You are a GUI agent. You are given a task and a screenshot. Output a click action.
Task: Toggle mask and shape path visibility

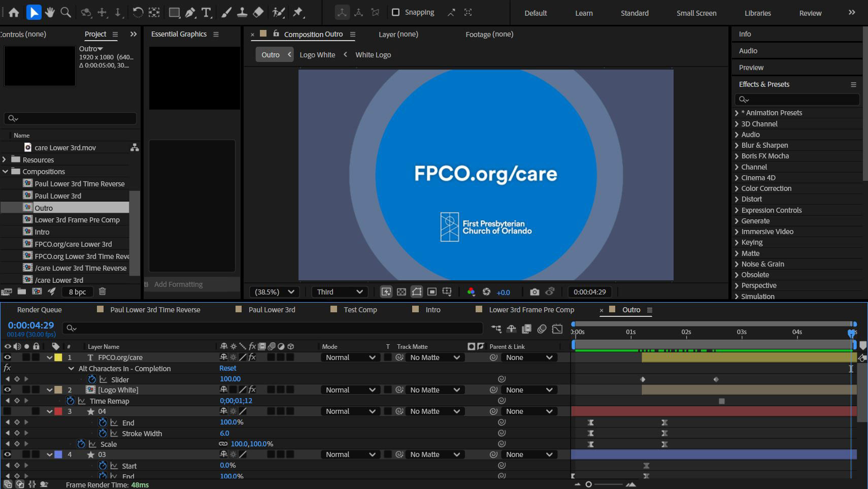(417, 292)
